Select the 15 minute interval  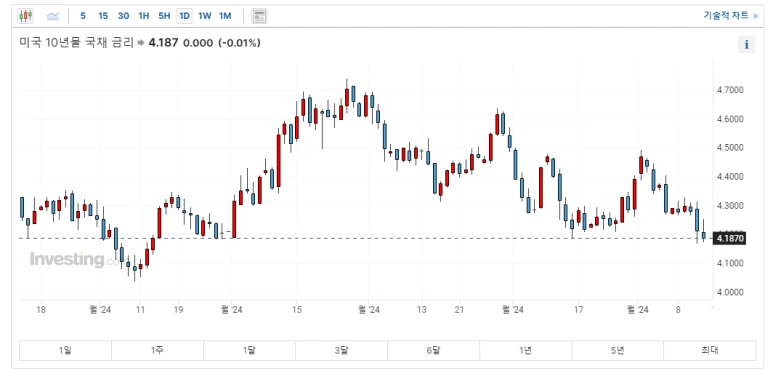click(x=103, y=16)
